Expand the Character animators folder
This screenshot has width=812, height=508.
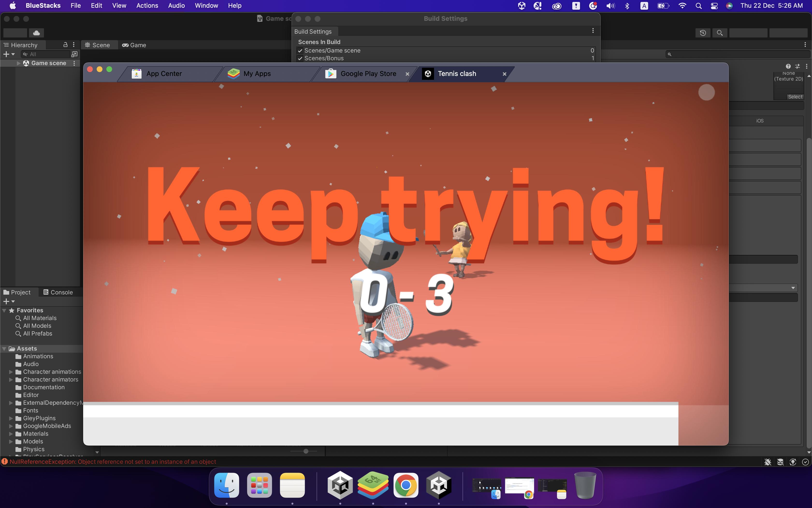click(11, 380)
